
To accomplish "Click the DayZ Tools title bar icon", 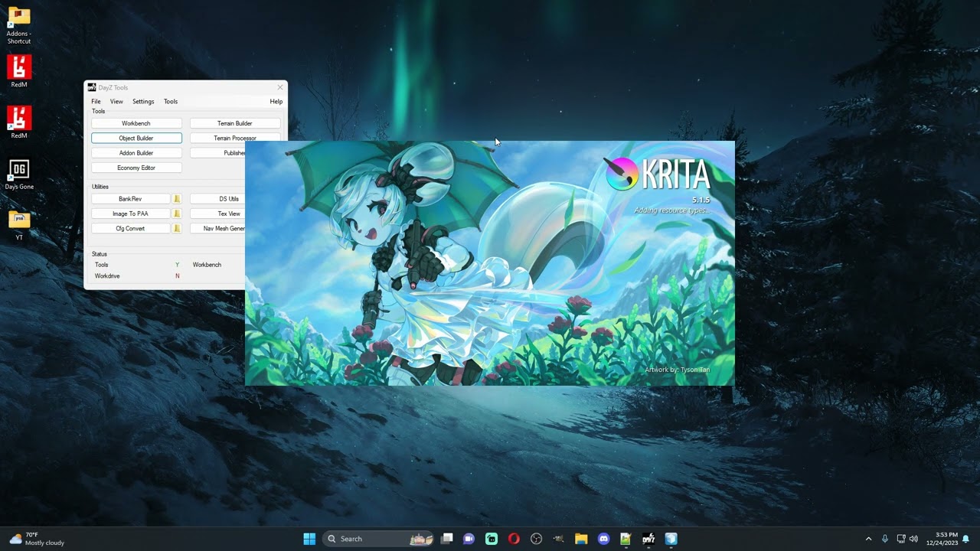I will coord(92,87).
